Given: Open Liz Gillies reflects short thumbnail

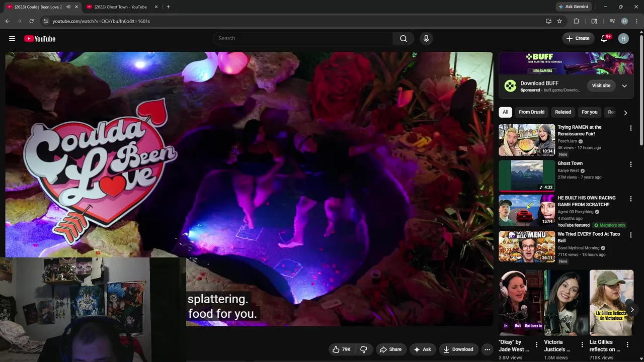Looking at the screenshot, I should 611,303.
